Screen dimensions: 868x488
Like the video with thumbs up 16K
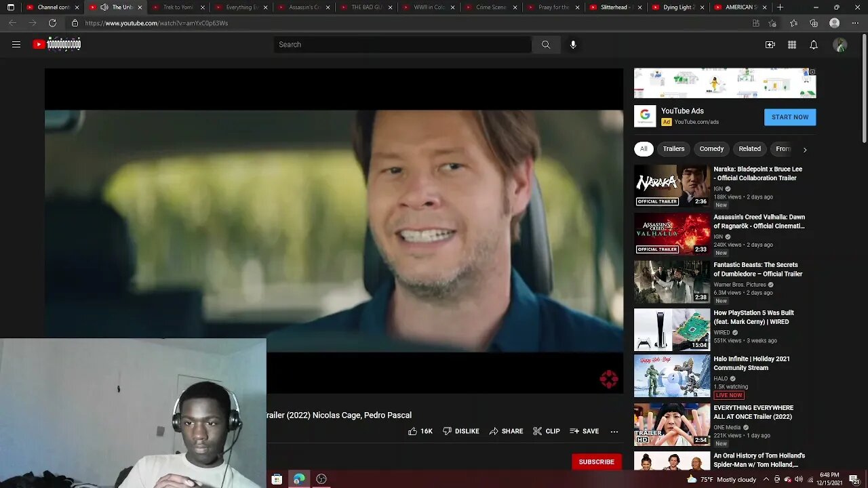[x=420, y=431]
